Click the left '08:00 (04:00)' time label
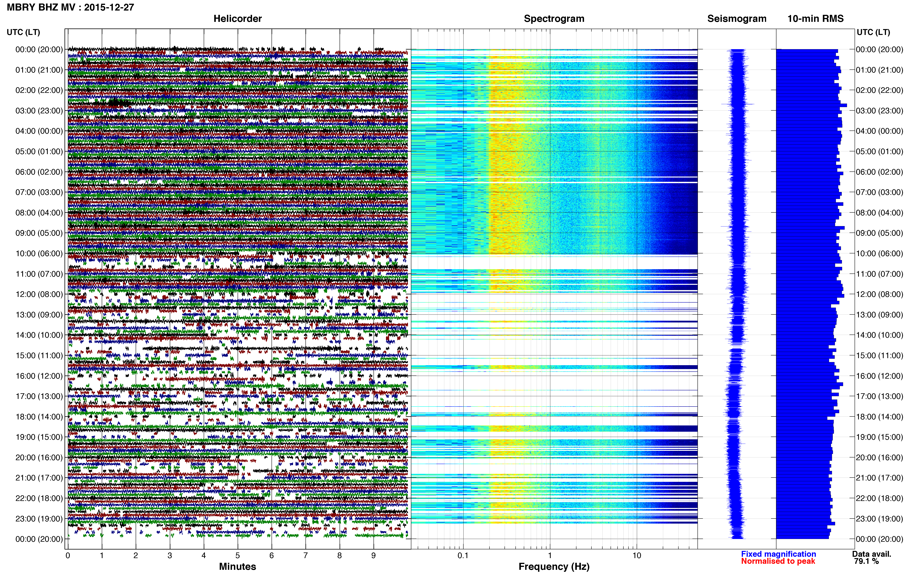 pyautogui.click(x=39, y=213)
